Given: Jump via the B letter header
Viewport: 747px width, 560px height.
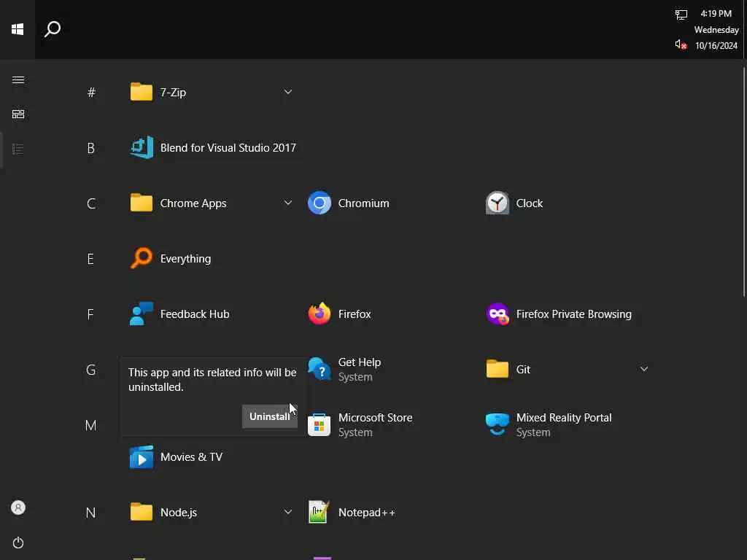Looking at the screenshot, I should click(90, 148).
